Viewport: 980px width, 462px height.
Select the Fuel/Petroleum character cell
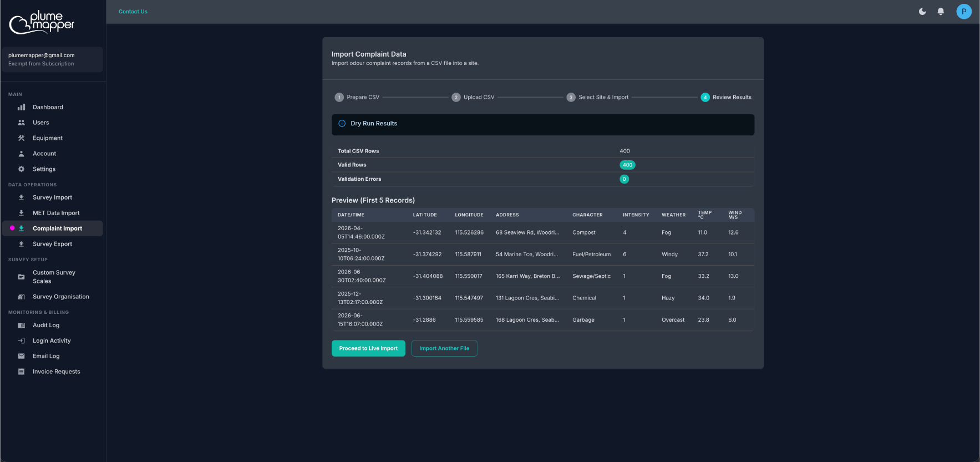click(x=592, y=255)
